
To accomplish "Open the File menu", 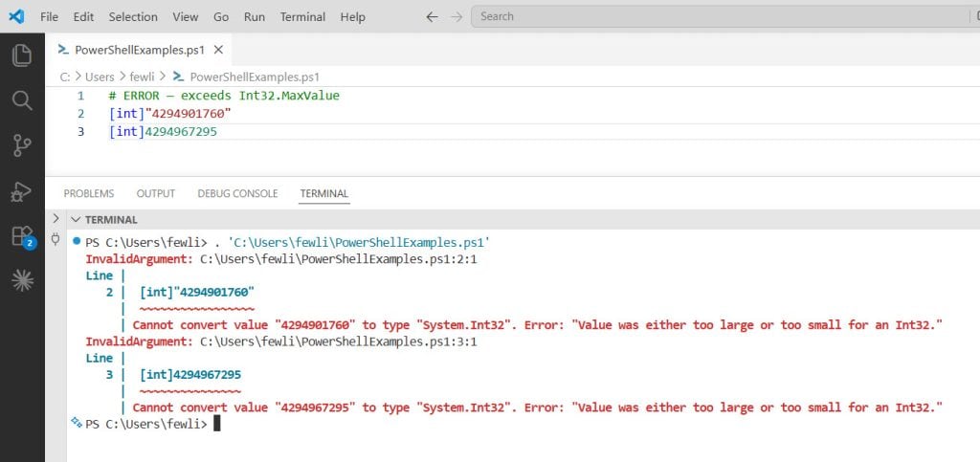I will coord(49,17).
